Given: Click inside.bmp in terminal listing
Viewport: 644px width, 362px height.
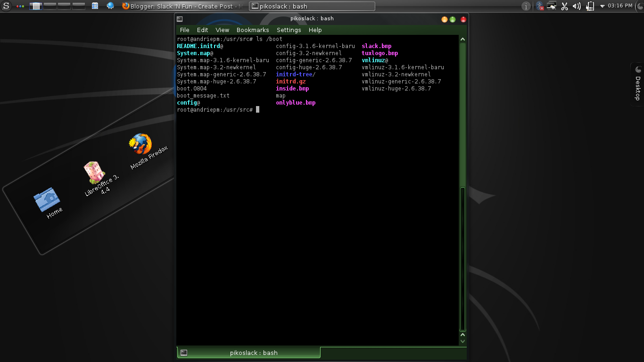Looking at the screenshot, I should [x=292, y=89].
